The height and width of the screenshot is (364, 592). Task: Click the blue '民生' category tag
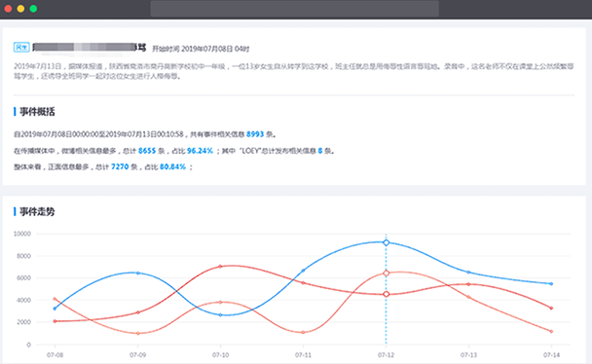[x=21, y=47]
